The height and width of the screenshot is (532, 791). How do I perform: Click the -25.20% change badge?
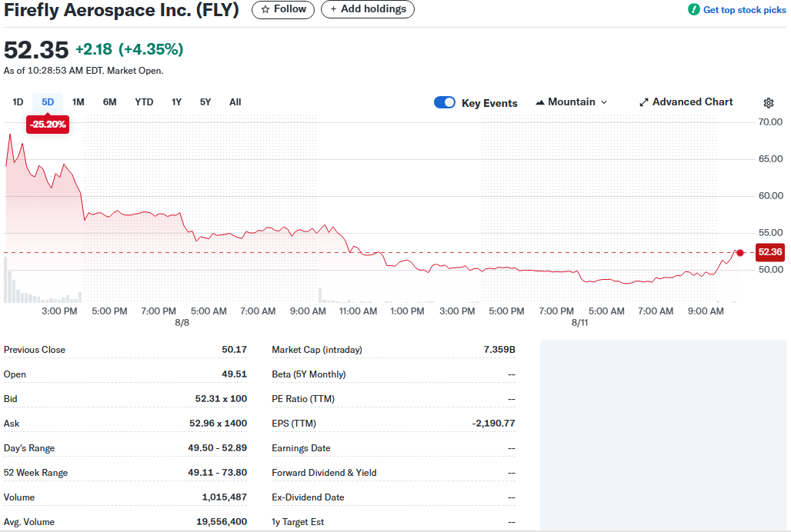coord(48,125)
